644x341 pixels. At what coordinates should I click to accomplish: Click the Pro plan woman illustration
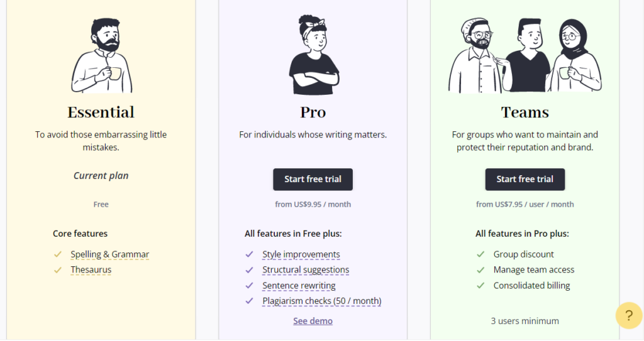coord(313,55)
